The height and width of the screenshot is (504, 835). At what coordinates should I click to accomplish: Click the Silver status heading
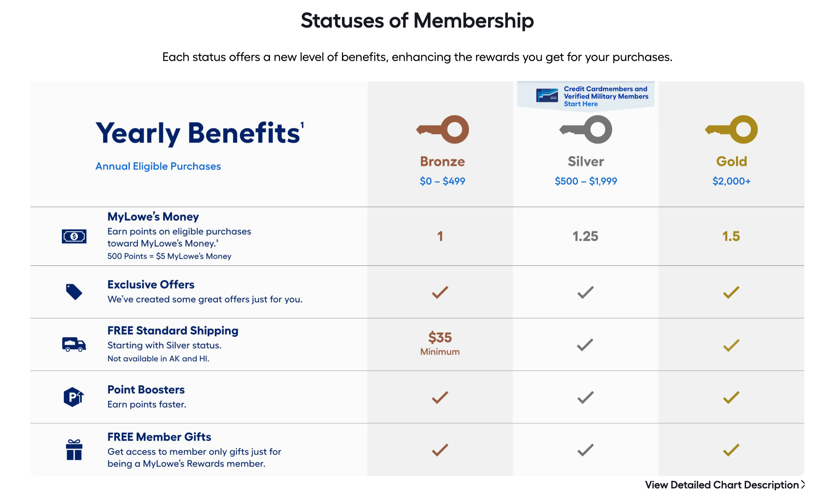(x=586, y=162)
